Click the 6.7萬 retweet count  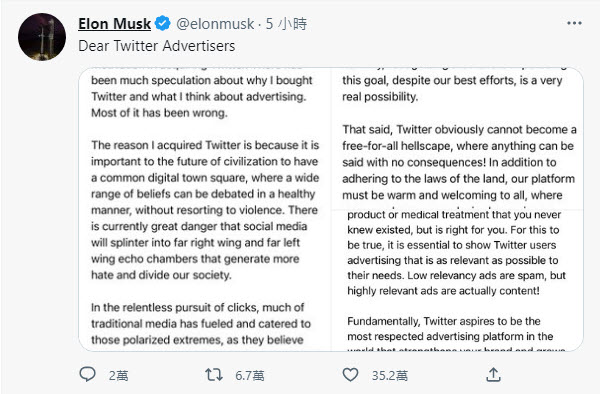pos(249,376)
